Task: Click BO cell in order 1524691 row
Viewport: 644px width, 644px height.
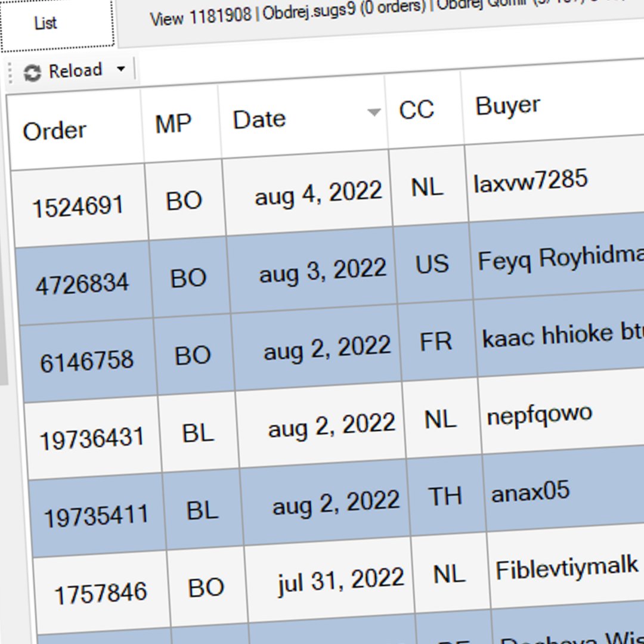Action: click(184, 201)
